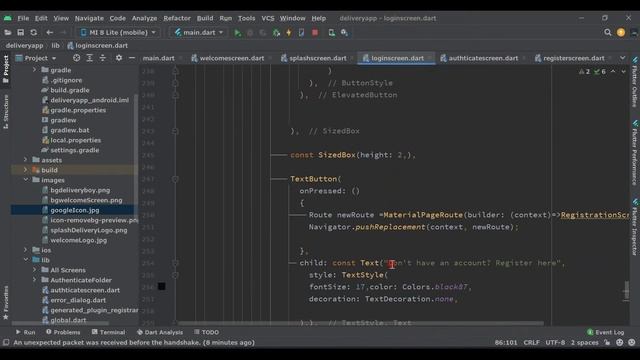Open the Refactor menu
The height and width of the screenshot is (360, 640).
177,18
